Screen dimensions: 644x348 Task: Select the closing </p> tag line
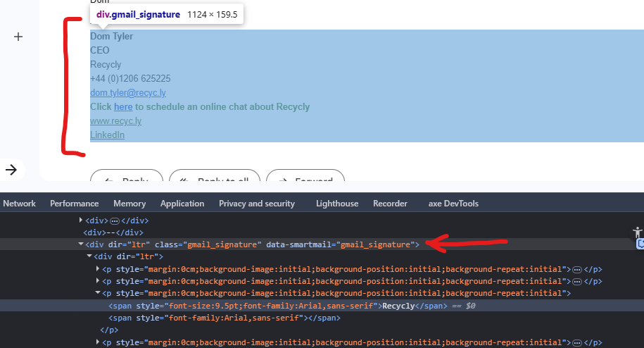[x=109, y=330]
